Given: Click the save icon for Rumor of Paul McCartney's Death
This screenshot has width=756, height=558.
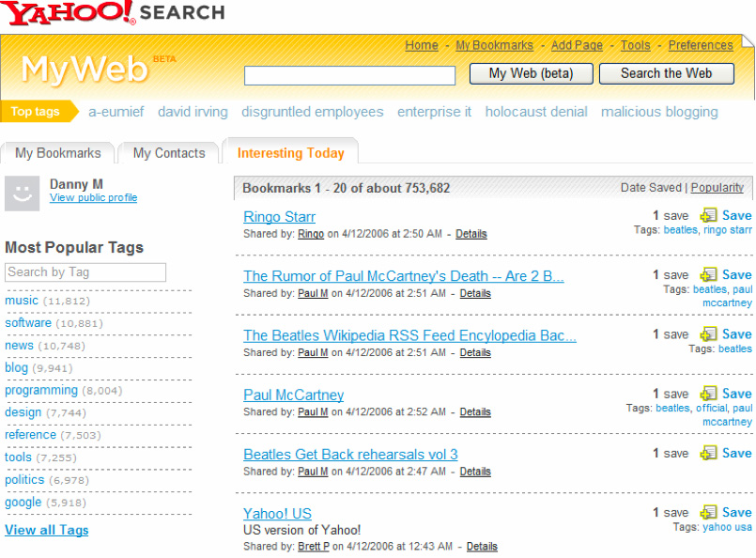Looking at the screenshot, I should [x=708, y=274].
